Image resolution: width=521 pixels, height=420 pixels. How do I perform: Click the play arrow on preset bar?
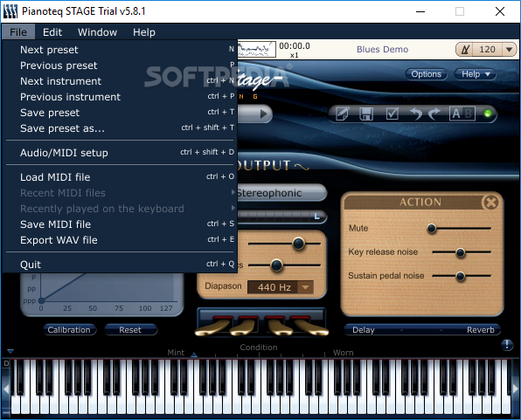[x=264, y=114]
